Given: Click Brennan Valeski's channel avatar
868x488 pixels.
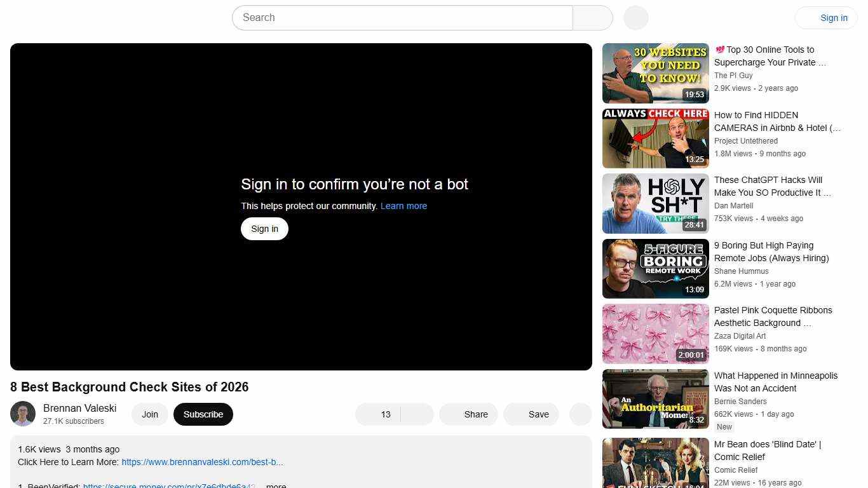Looking at the screenshot, I should pos(22,414).
